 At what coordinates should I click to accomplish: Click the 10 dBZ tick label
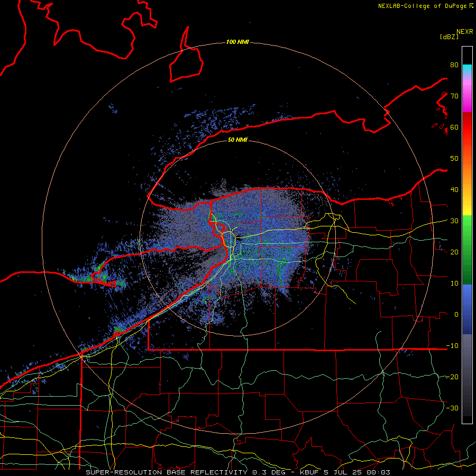pos(454,283)
